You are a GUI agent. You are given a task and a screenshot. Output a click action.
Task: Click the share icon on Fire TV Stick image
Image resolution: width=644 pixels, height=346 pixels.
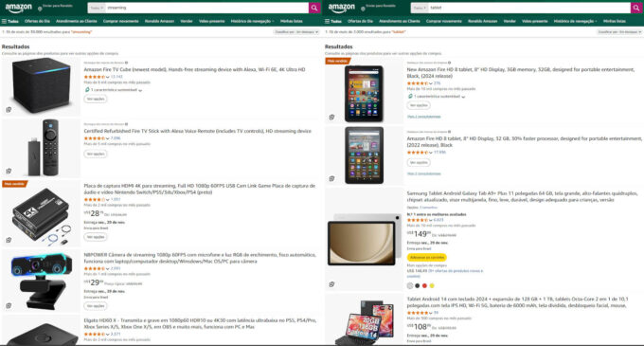9,171
